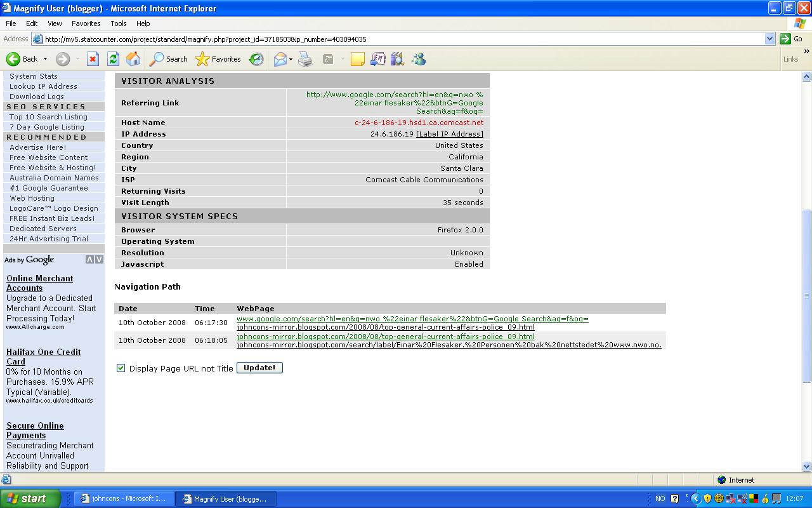The height and width of the screenshot is (508, 812).
Task: Show previous Google ads with up arrow
Action: coord(89,260)
